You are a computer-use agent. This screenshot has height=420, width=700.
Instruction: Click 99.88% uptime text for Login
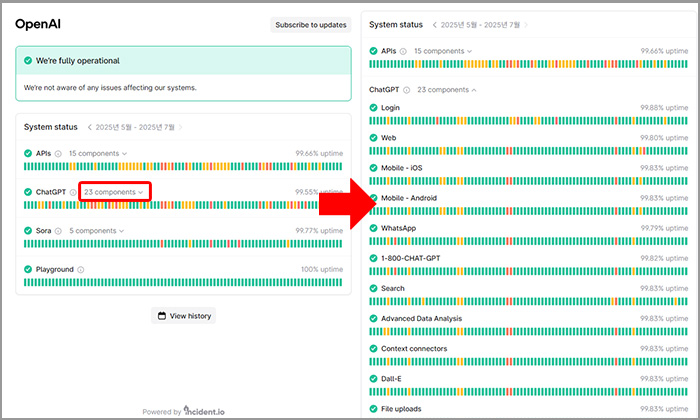click(664, 108)
